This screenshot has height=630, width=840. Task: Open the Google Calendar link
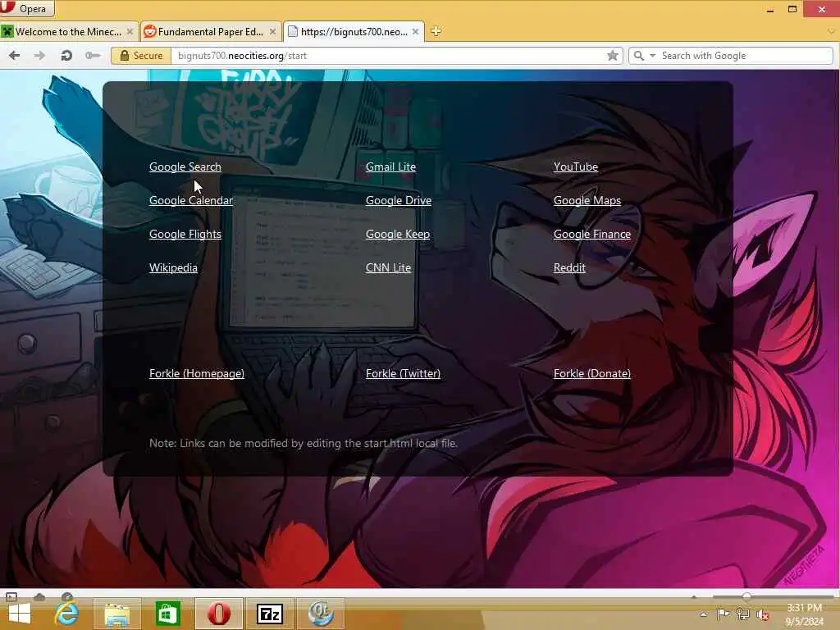click(x=191, y=200)
